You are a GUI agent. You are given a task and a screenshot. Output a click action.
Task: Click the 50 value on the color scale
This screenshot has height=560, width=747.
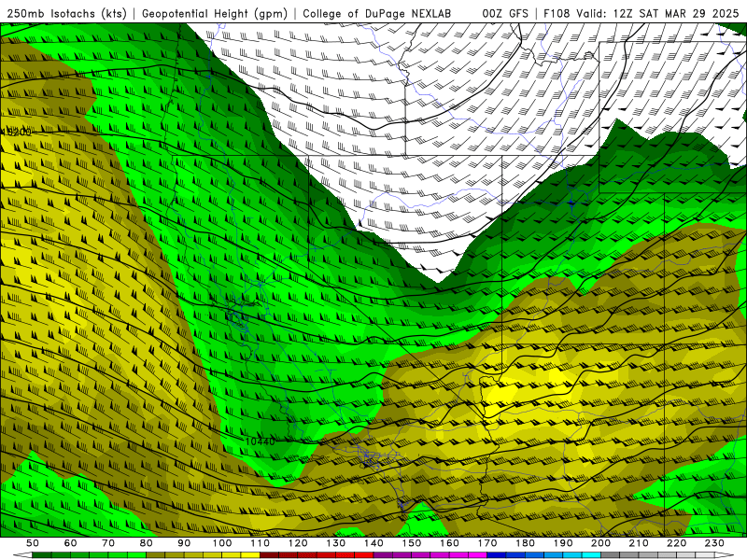33,543
